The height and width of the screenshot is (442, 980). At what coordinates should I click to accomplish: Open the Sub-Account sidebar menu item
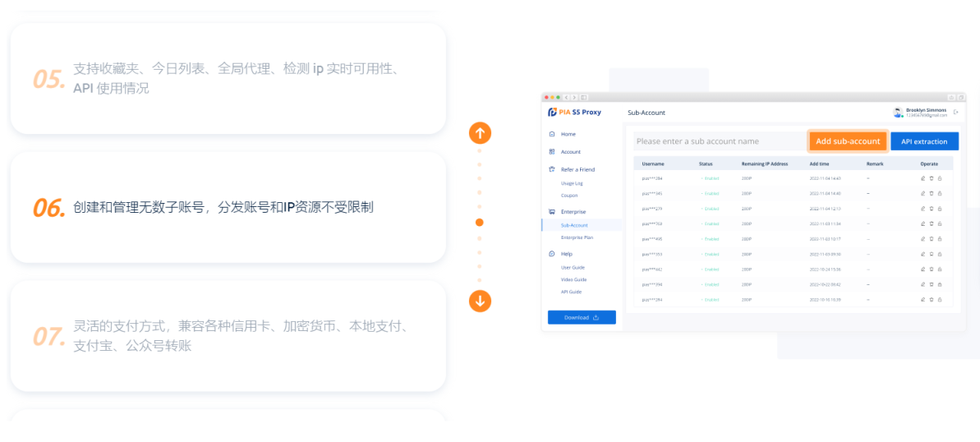coord(574,225)
